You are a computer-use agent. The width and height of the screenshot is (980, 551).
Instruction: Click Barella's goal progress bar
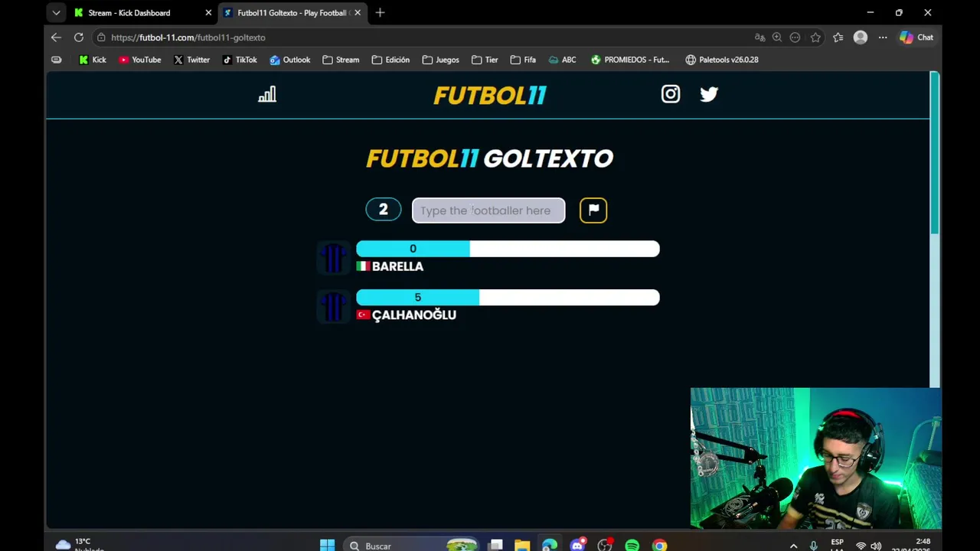508,249
